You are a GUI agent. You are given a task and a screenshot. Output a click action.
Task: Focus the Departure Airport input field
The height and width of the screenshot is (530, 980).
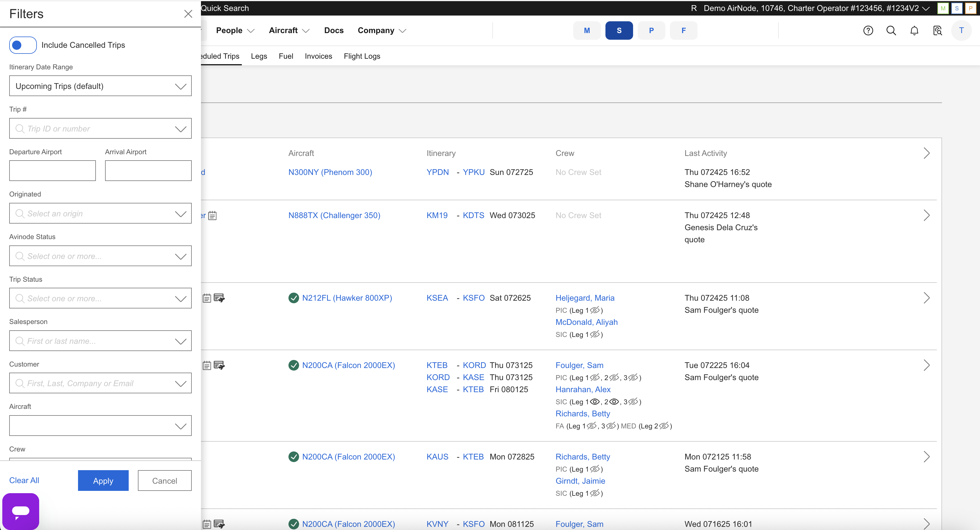click(52, 170)
